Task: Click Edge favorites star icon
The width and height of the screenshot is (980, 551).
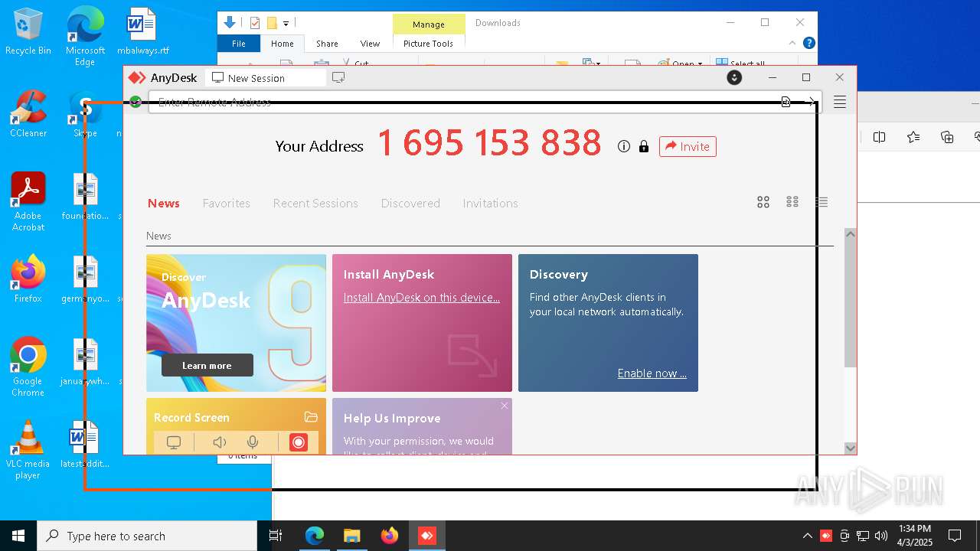Action: pos(913,137)
